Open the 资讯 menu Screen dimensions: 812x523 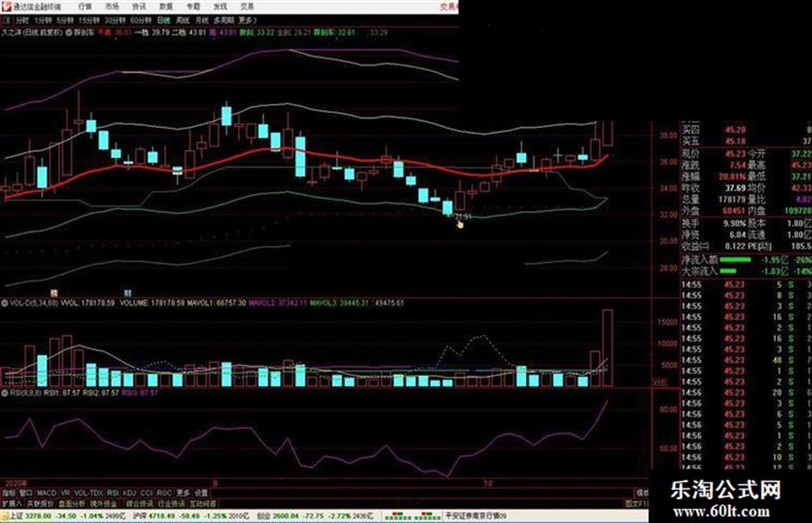[x=139, y=7]
